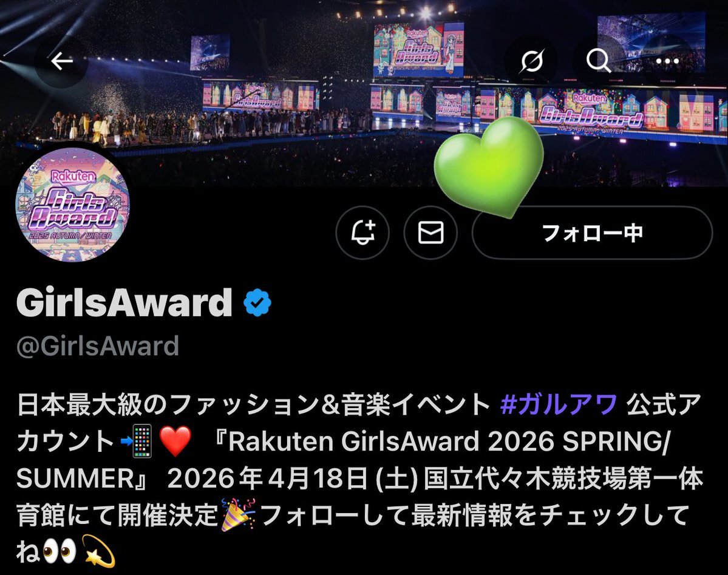Viewport: 728px width, 575px height.
Task: Tap the eyes emoji in bio
Action: click(60, 552)
